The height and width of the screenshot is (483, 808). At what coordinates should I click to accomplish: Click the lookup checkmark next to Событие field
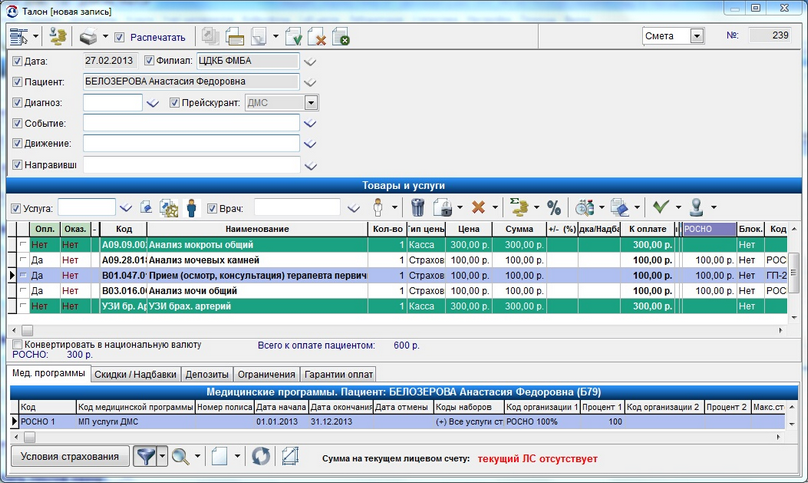[310, 124]
